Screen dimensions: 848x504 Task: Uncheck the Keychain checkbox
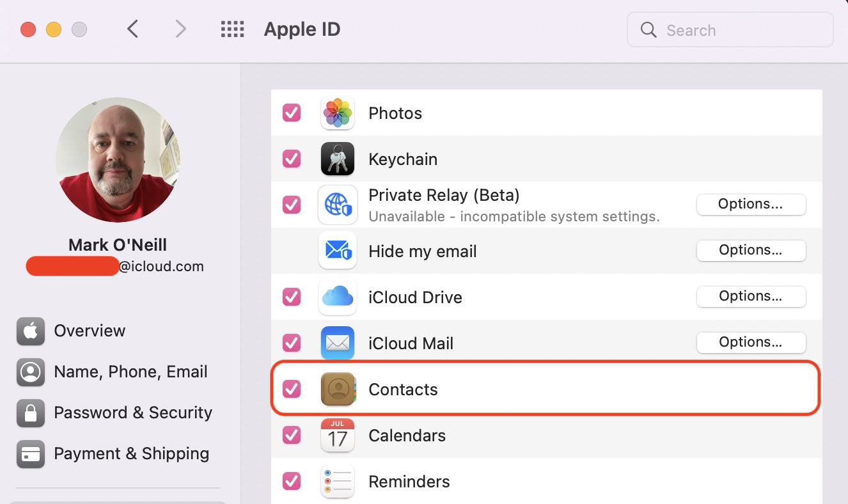click(292, 159)
